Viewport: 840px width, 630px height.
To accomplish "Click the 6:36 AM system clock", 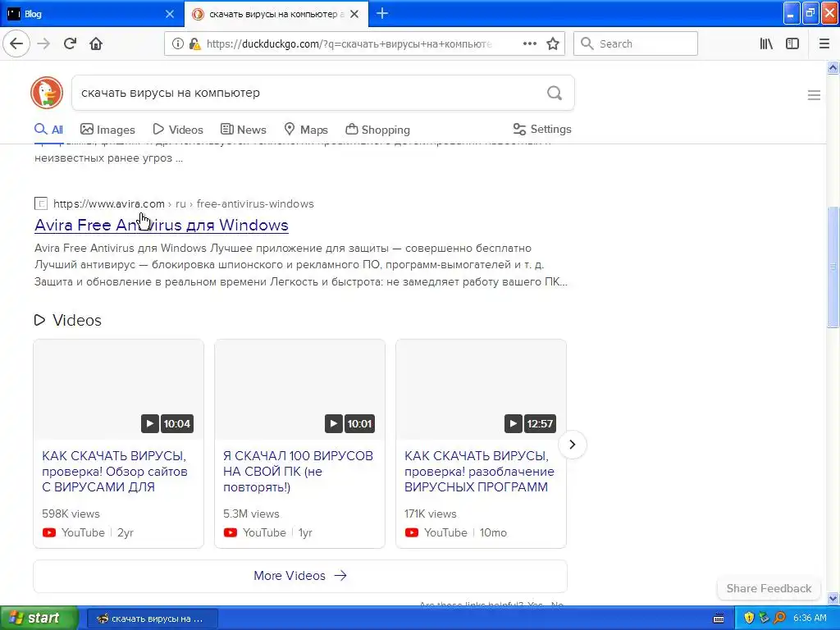I will pos(810,618).
